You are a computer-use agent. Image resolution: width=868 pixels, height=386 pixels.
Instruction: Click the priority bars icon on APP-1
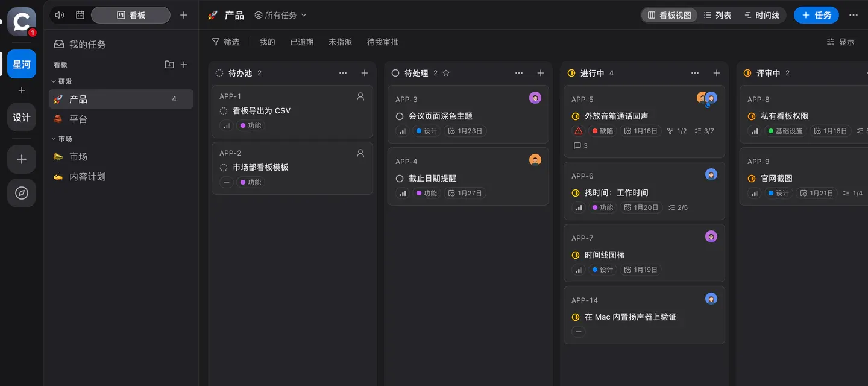(x=227, y=125)
